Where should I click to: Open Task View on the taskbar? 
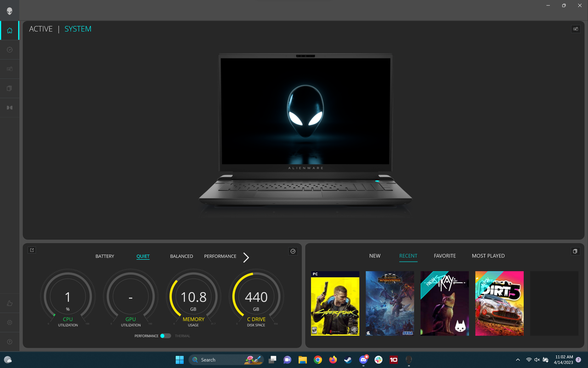(272, 360)
